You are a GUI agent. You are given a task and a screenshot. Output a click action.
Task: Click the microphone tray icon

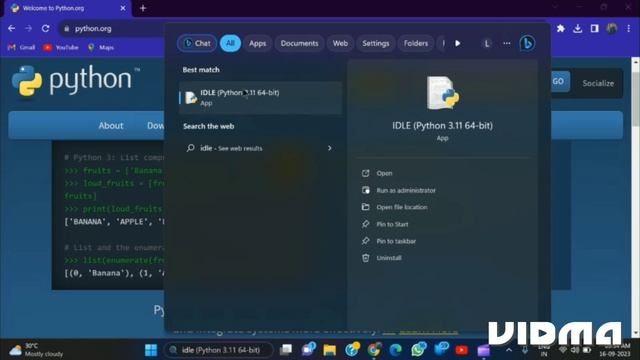tap(524, 350)
